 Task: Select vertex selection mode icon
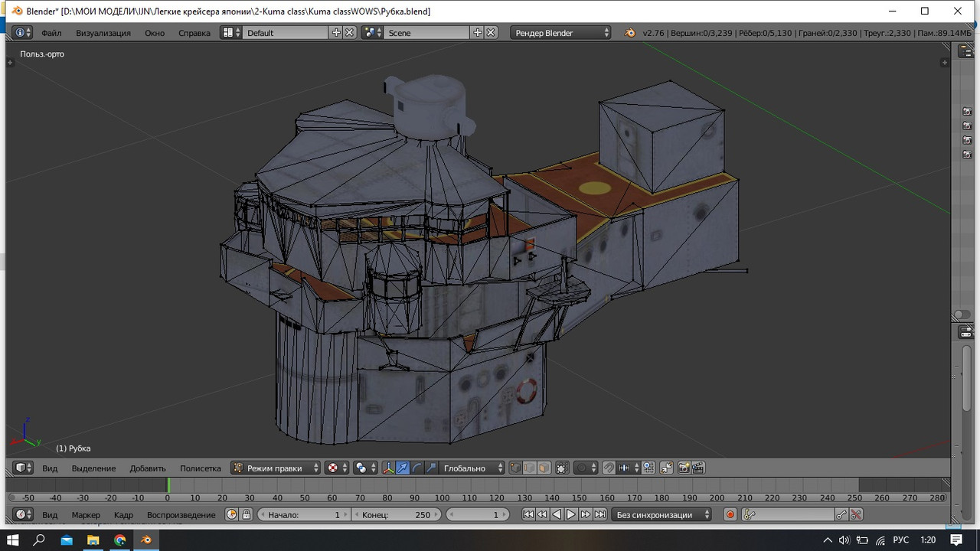point(515,468)
